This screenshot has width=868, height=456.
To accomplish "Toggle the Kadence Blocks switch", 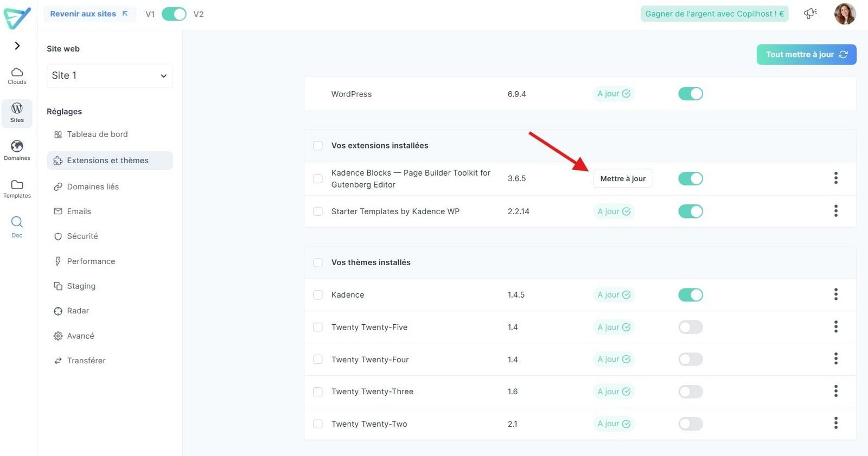I will click(691, 178).
